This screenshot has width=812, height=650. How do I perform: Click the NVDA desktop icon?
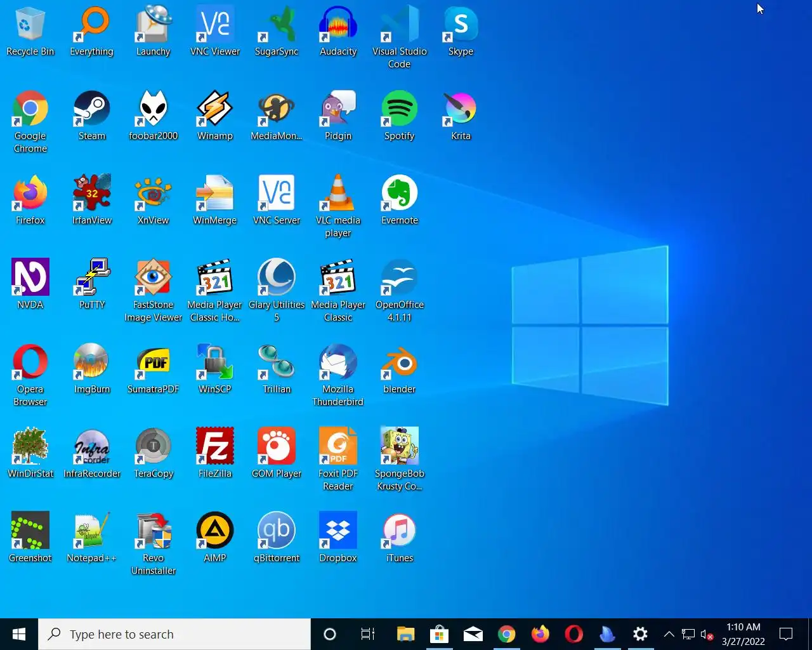(x=30, y=285)
